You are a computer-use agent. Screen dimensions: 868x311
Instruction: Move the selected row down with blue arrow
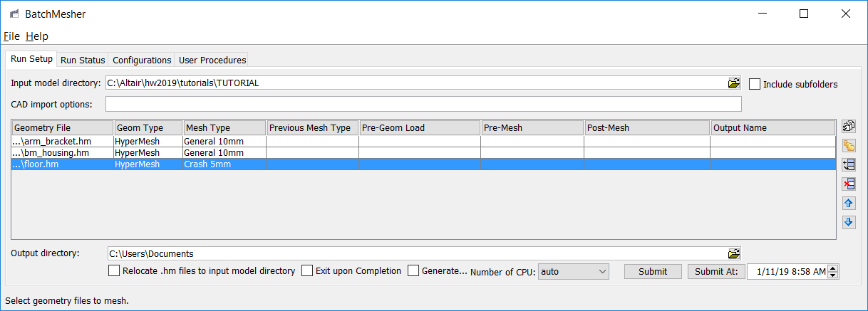[x=849, y=222]
